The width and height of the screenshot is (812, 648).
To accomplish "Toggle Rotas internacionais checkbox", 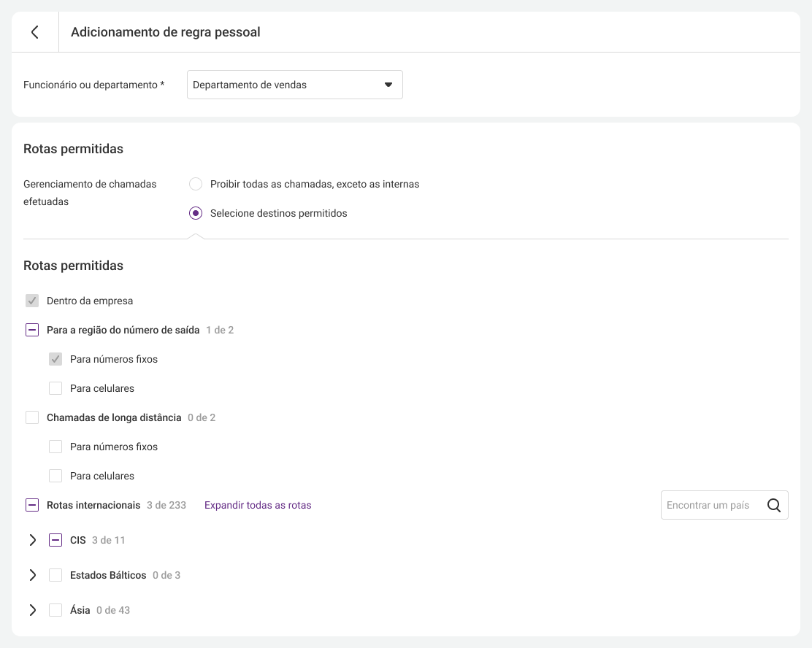I will [x=32, y=505].
